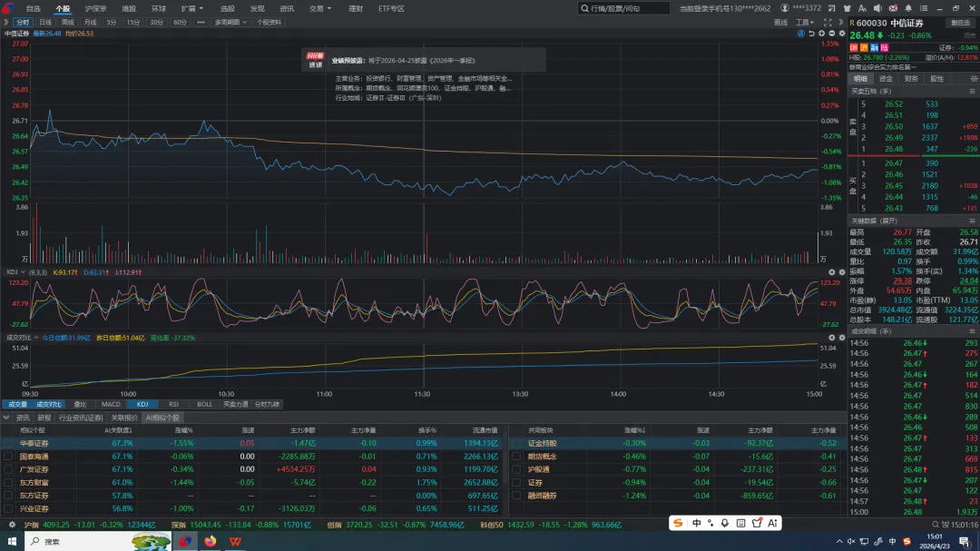Image resolution: width=980 pixels, height=551 pixels.
Task: Click the 关联报价 tab link
Action: click(x=124, y=418)
